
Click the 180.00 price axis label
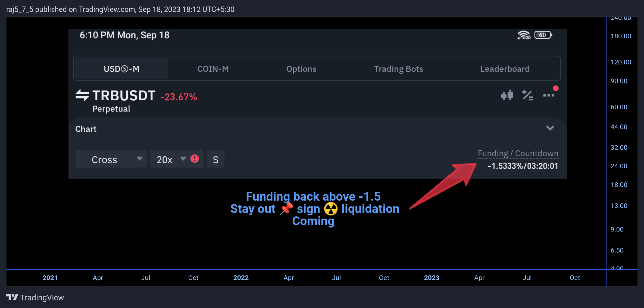[x=621, y=36]
